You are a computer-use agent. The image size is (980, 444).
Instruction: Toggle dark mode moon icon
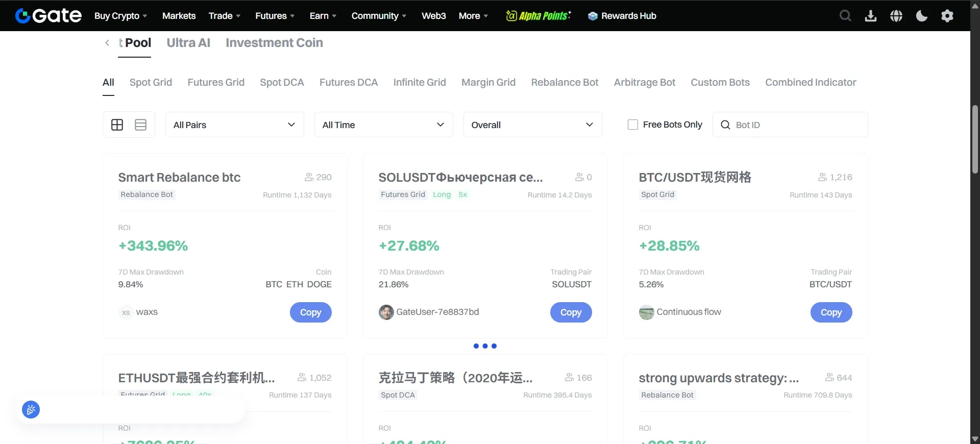[x=922, y=16]
